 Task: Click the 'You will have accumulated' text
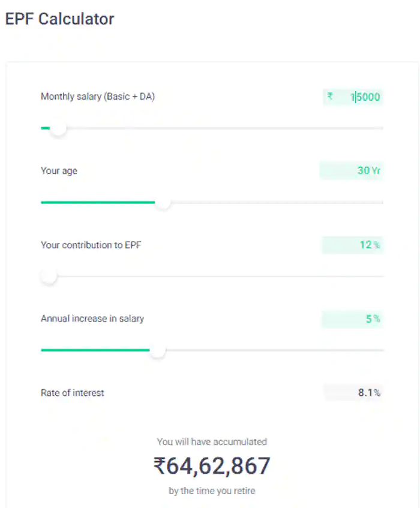pyautogui.click(x=212, y=441)
